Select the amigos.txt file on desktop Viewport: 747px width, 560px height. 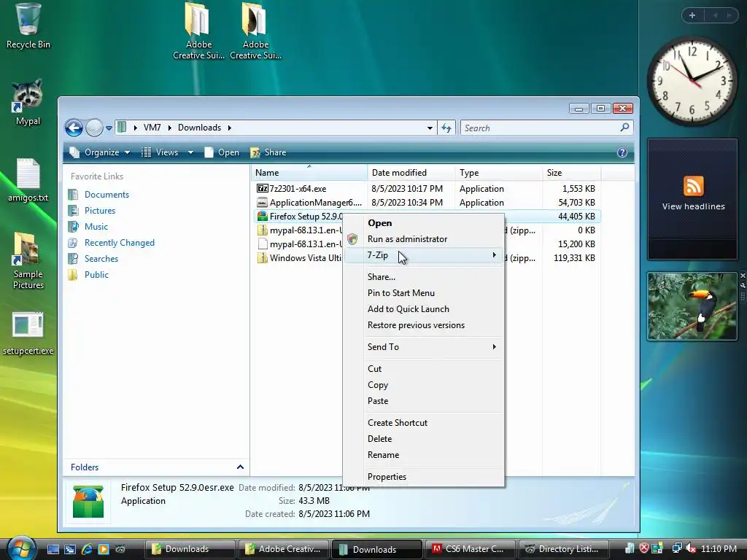[28, 180]
